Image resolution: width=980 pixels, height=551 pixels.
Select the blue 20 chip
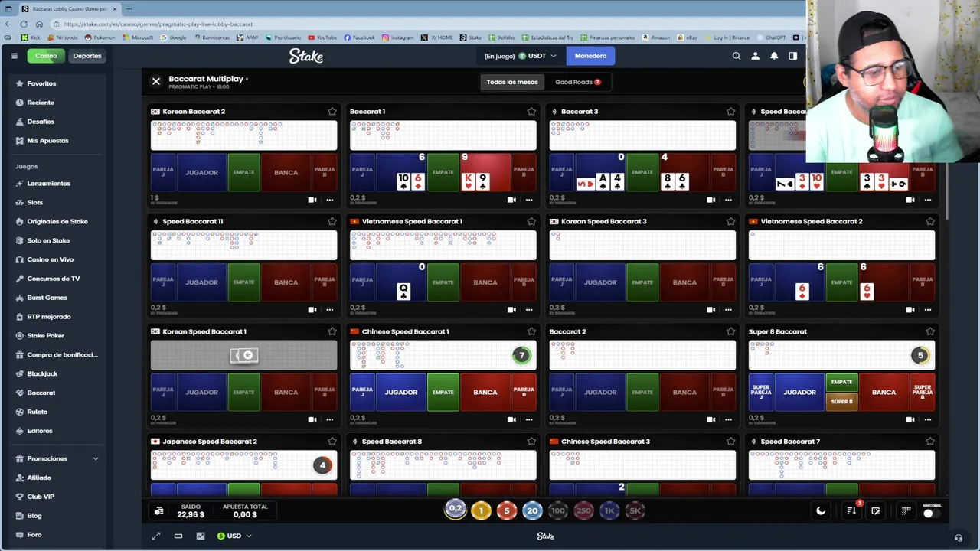[532, 510]
